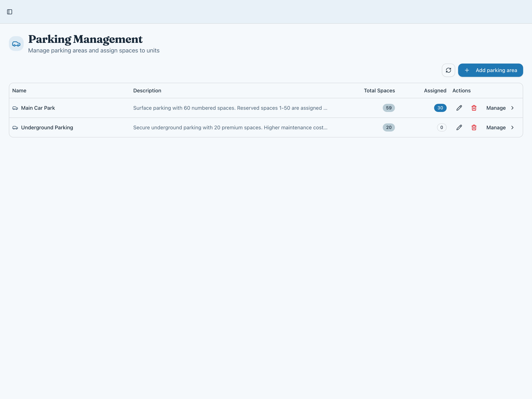
Task: Delete Main Car Park with trash icon
Action: click(474, 108)
